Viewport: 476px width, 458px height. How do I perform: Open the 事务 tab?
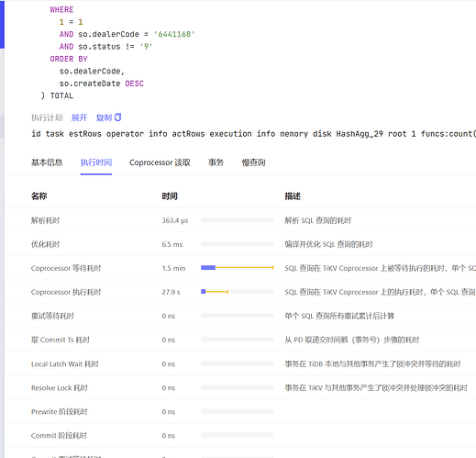216,162
